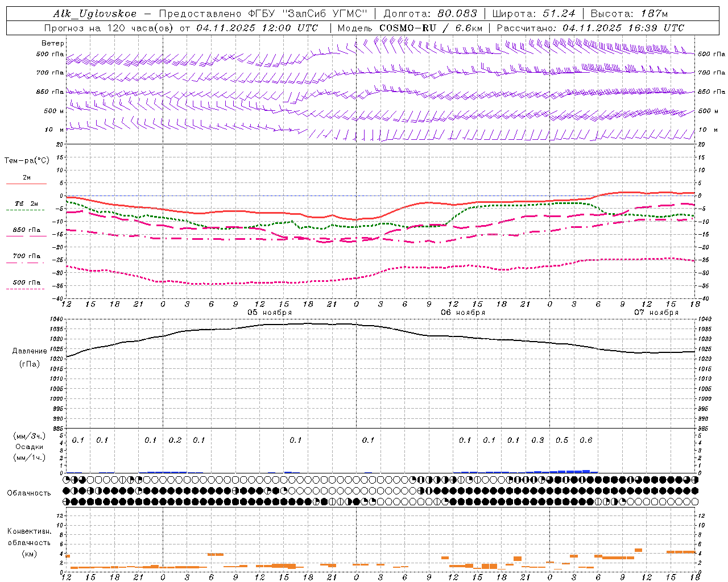Select the forecast start 04.11.2025 12:00 UTC
This screenshot has height=582, width=728.
point(257,28)
